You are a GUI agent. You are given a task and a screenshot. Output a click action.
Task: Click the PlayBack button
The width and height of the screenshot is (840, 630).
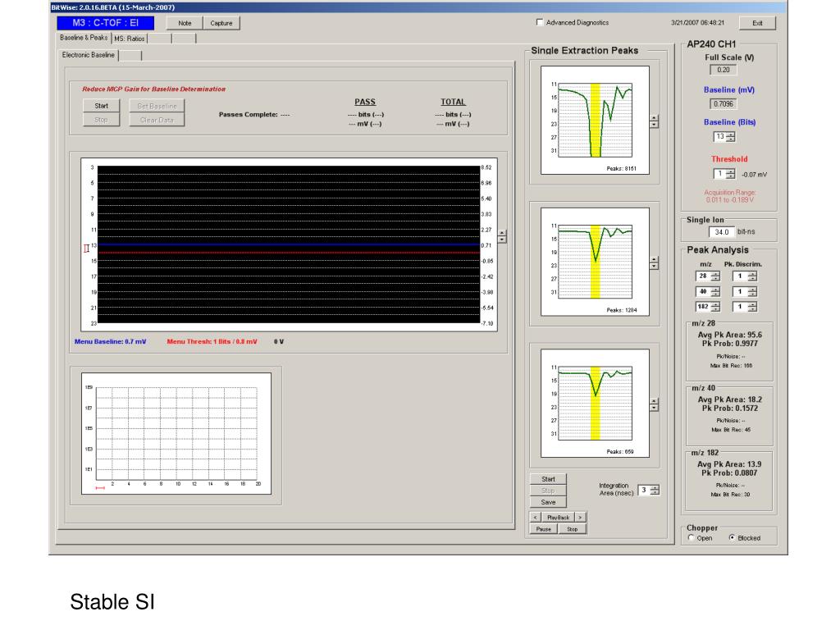tap(558, 518)
